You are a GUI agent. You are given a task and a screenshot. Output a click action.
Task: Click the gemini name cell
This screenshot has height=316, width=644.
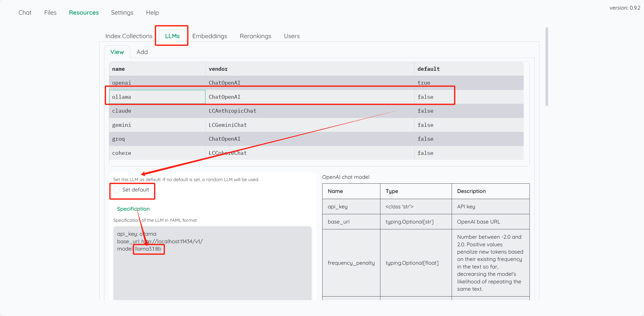(122, 125)
